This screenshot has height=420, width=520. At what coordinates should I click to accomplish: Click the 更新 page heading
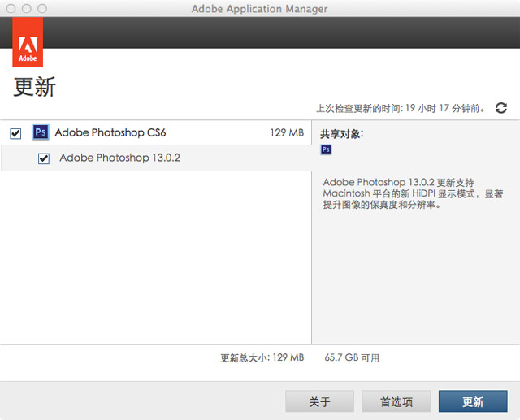(x=34, y=87)
